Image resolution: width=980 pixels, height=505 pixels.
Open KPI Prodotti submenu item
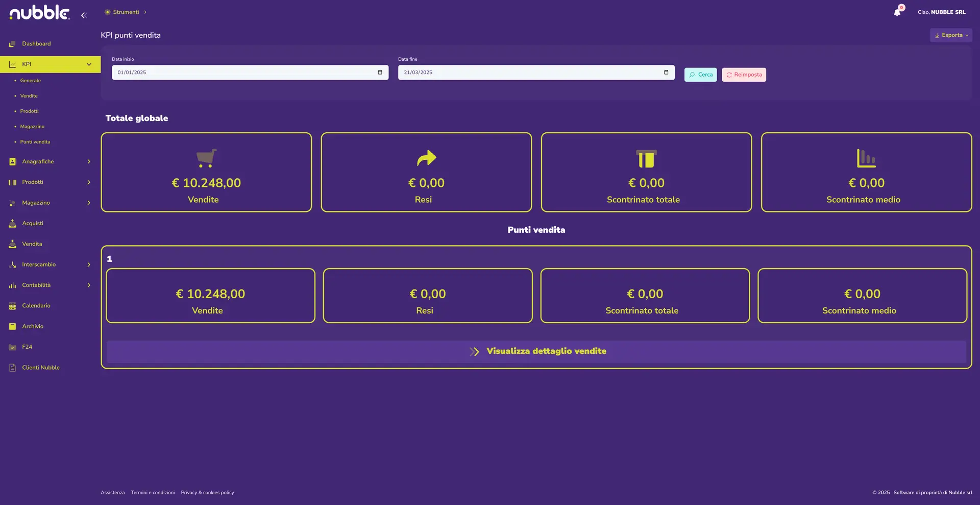coord(30,111)
